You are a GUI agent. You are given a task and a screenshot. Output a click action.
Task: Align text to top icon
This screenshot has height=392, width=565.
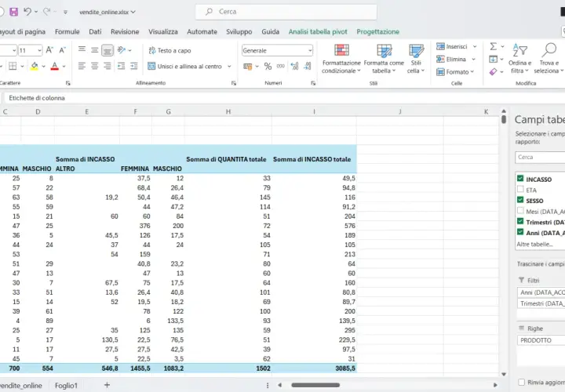point(82,49)
